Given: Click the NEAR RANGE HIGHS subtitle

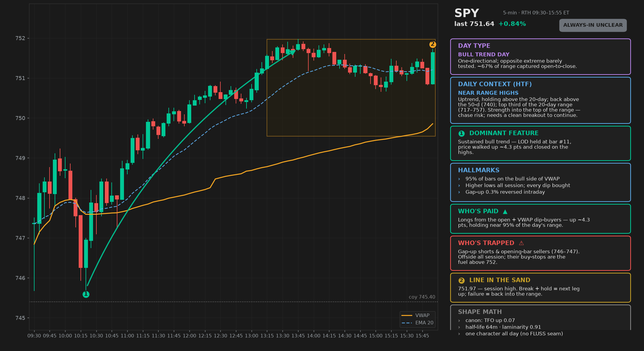Looking at the screenshot, I should [x=488, y=93].
